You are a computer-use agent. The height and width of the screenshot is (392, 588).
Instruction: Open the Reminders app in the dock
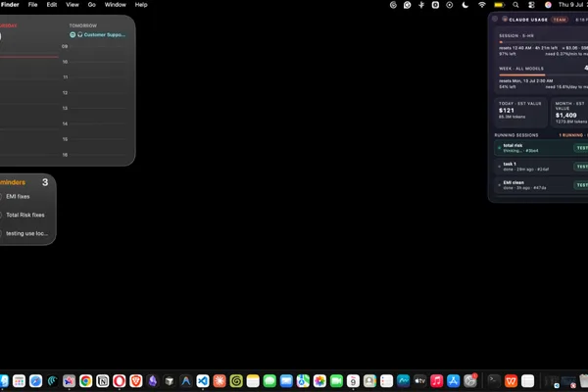[x=386, y=381]
